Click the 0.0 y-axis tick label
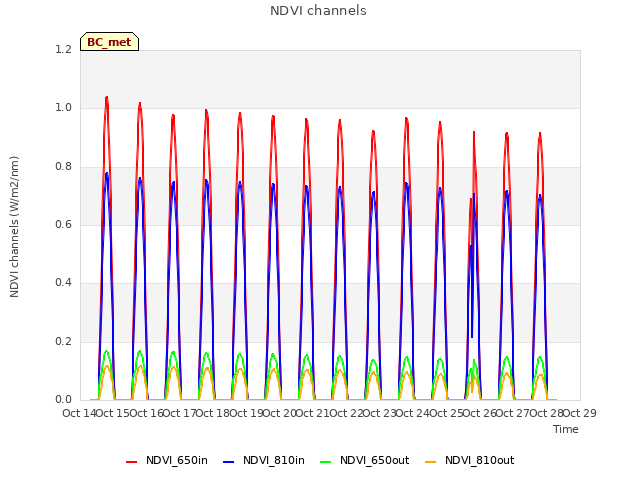The height and width of the screenshot is (480, 640). coord(63,399)
